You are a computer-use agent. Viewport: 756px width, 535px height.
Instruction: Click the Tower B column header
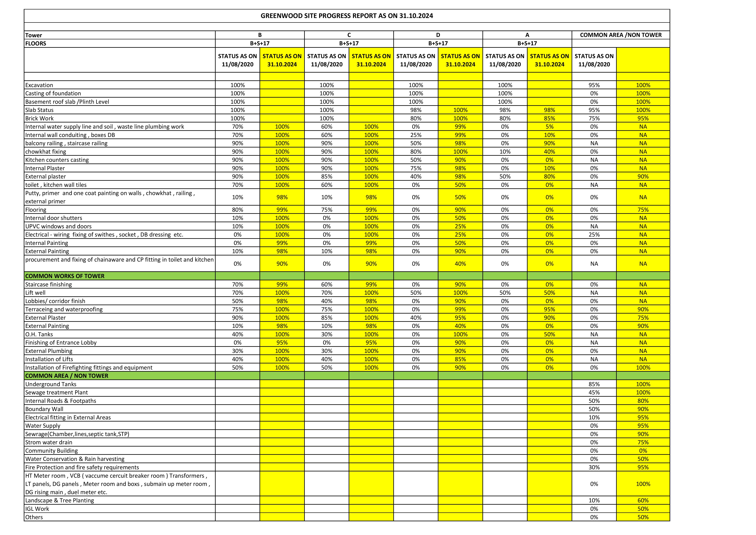pos(260,35)
